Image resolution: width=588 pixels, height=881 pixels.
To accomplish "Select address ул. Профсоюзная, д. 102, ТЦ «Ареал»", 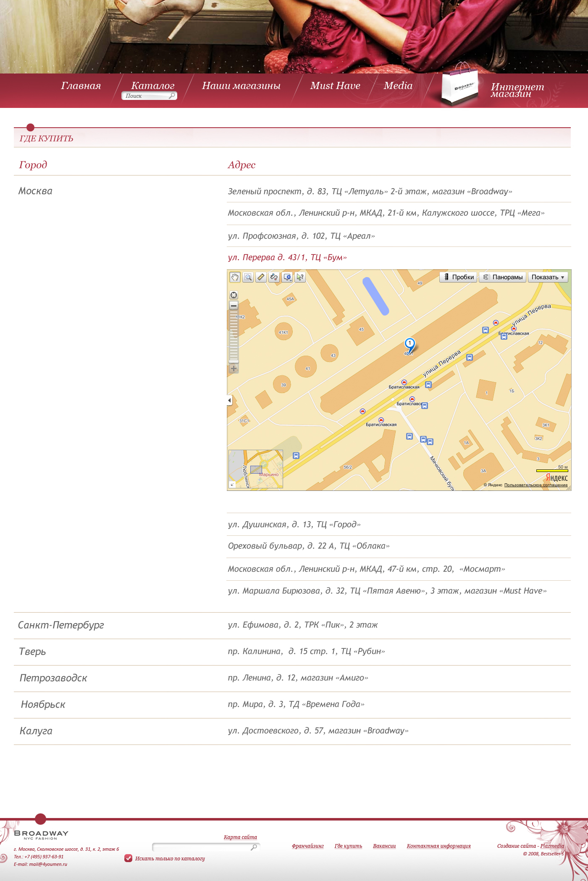I will [301, 236].
